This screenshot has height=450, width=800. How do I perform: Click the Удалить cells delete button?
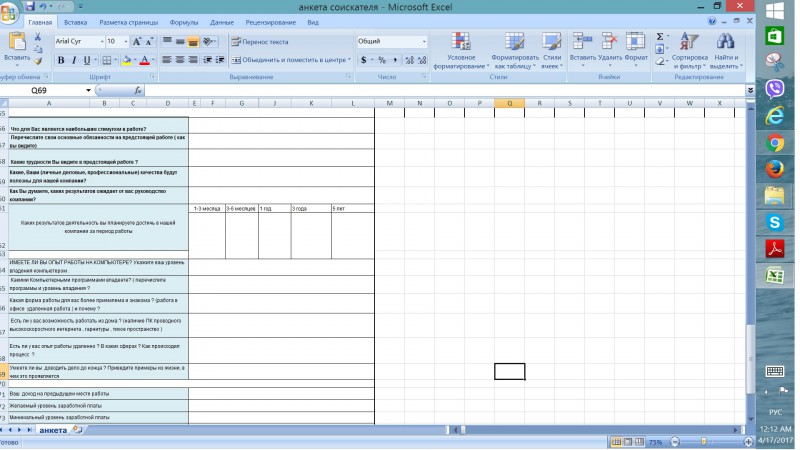pyautogui.click(x=610, y=51)
